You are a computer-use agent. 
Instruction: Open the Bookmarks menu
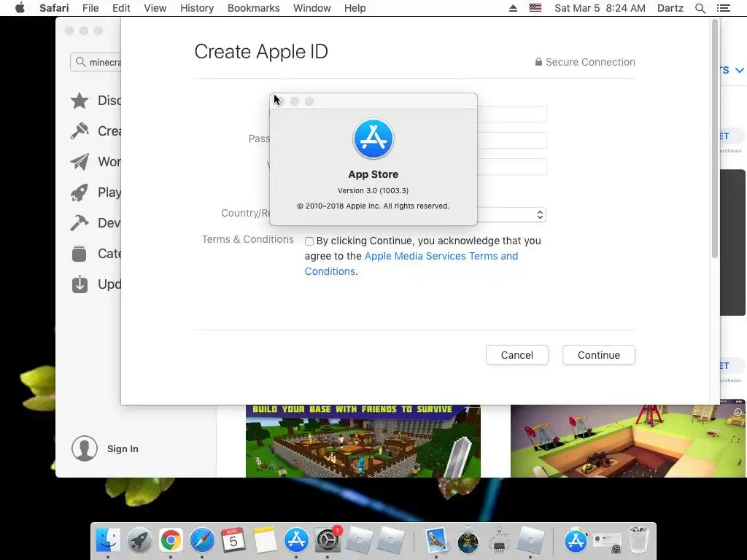click(253, 8)
